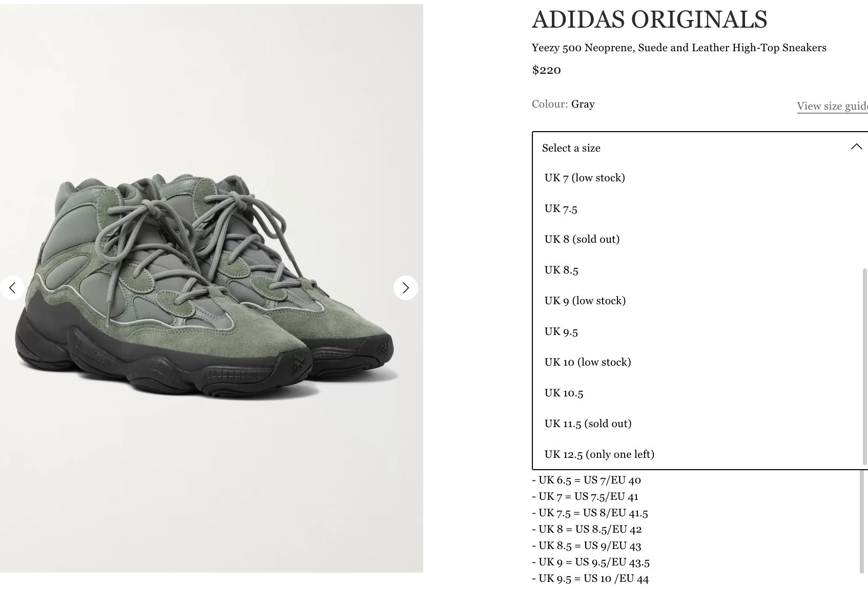Advance to the next product image

click(405, 288)
